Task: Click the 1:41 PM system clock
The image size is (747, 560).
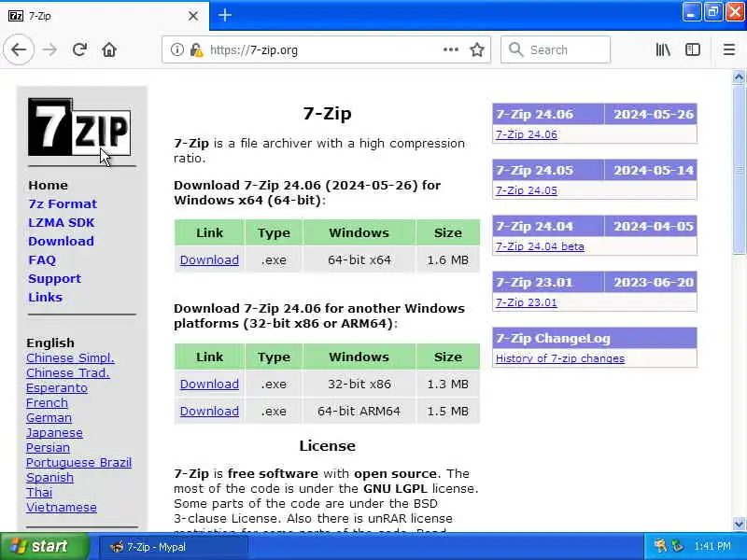Action: pyautogui.click(x=712, y=546)
